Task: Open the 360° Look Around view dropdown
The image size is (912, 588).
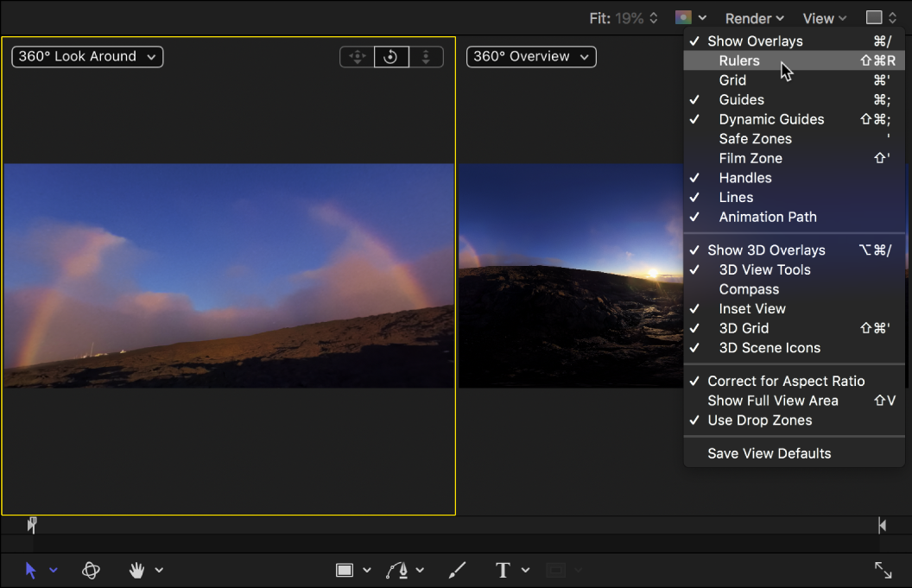Action: 87,57
